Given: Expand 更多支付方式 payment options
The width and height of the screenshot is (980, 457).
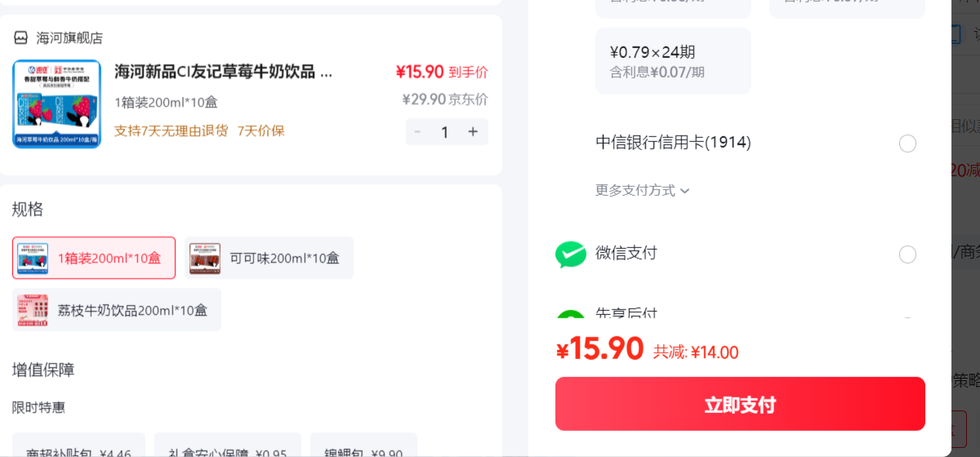Looking at the screenshot, I should pyautogui.click(x=643, y=190).
